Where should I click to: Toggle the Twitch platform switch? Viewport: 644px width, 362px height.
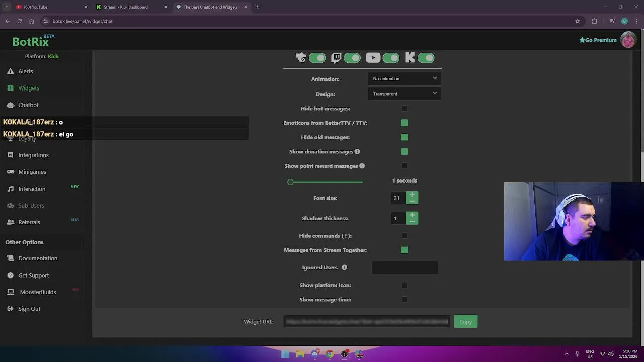pyautogui.click(x=352, y=58)
